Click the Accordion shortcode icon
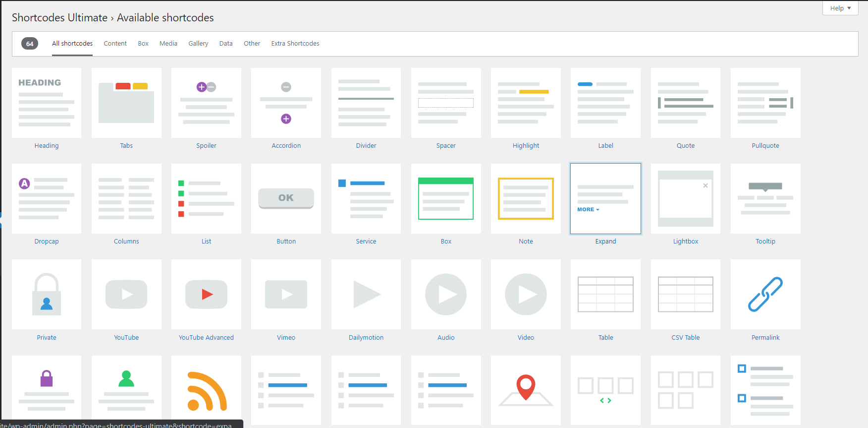 point(286,103)
